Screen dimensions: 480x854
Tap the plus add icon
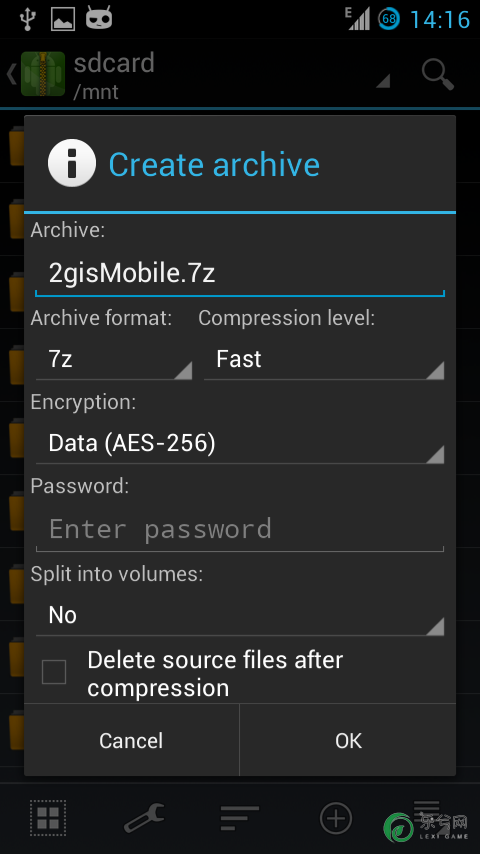tap(336, 818)
